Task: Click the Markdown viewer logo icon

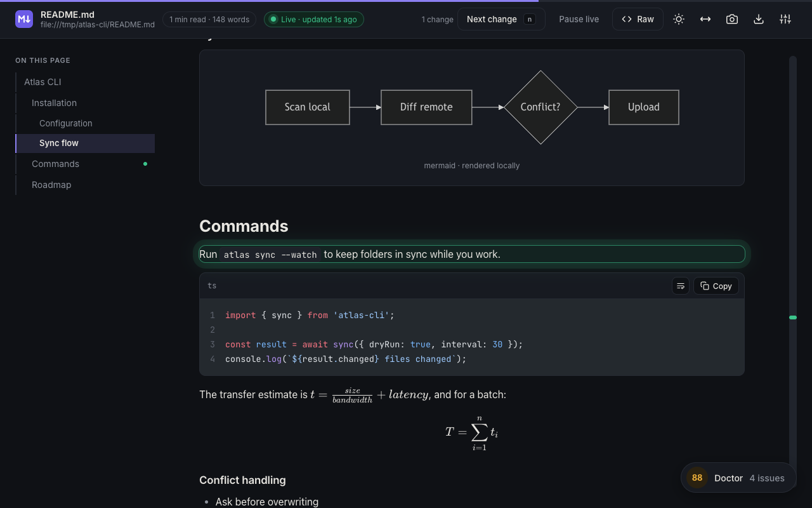Action: [24, 19]
